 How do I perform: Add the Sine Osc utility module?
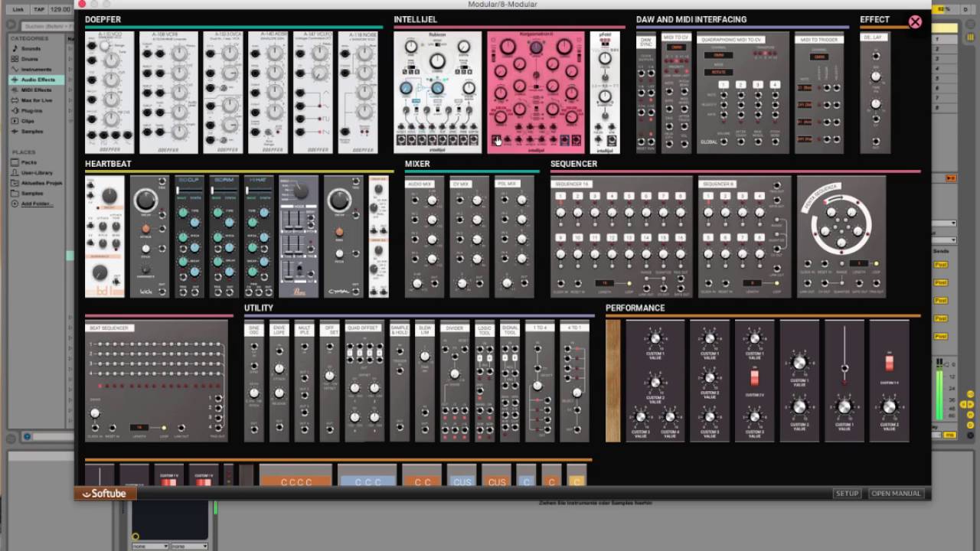pos(253,381)
